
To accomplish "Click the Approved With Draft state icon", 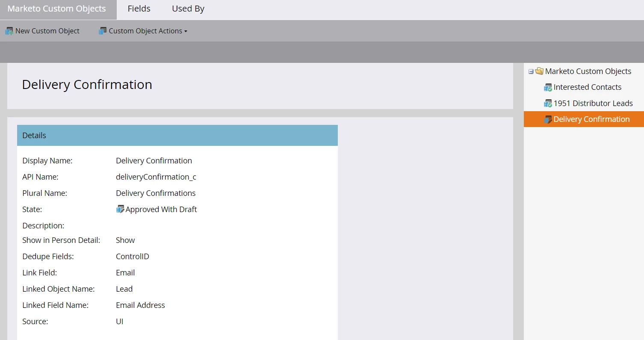I will click(x=120, y=209).
